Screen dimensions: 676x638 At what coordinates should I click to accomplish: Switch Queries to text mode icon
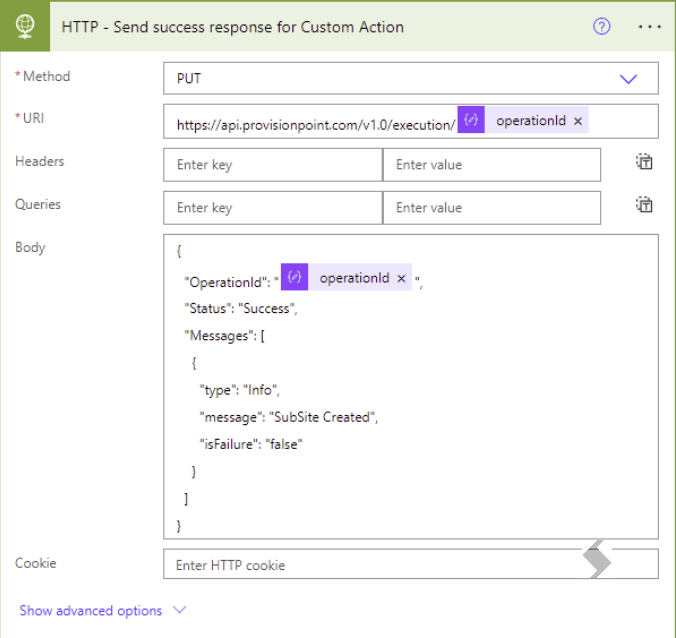(x=644, y=204)
